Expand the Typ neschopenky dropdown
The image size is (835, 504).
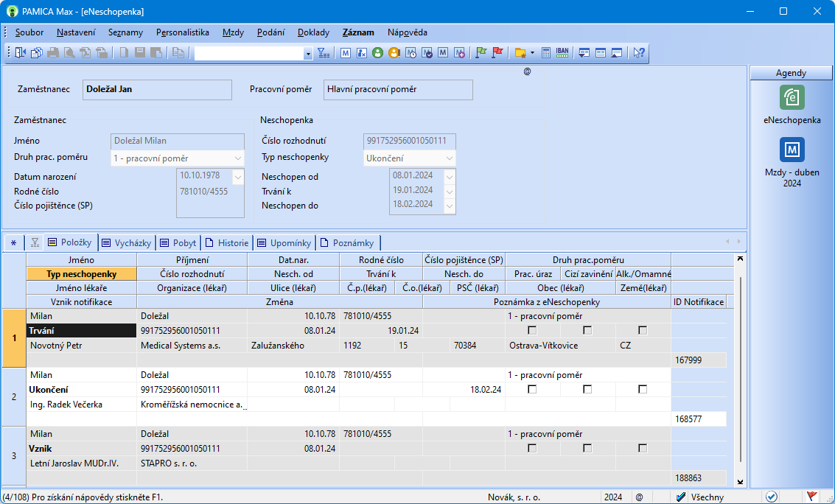tap(449, 158)
